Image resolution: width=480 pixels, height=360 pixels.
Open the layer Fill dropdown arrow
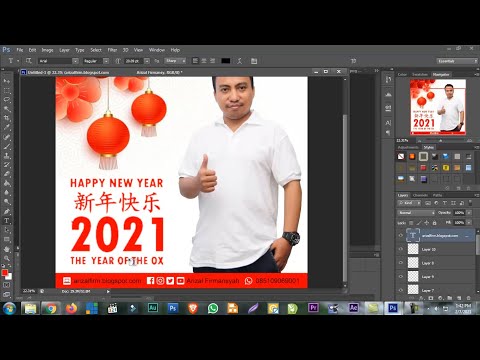point(469,222)
